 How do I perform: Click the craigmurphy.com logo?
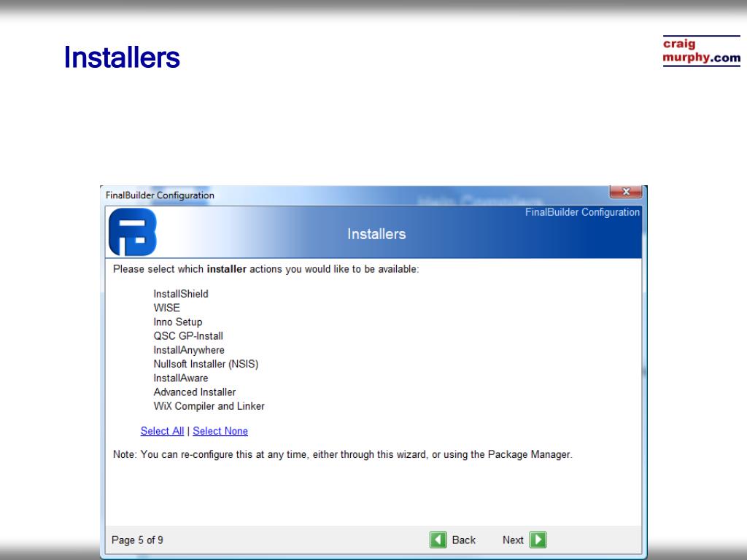point(701,51)
